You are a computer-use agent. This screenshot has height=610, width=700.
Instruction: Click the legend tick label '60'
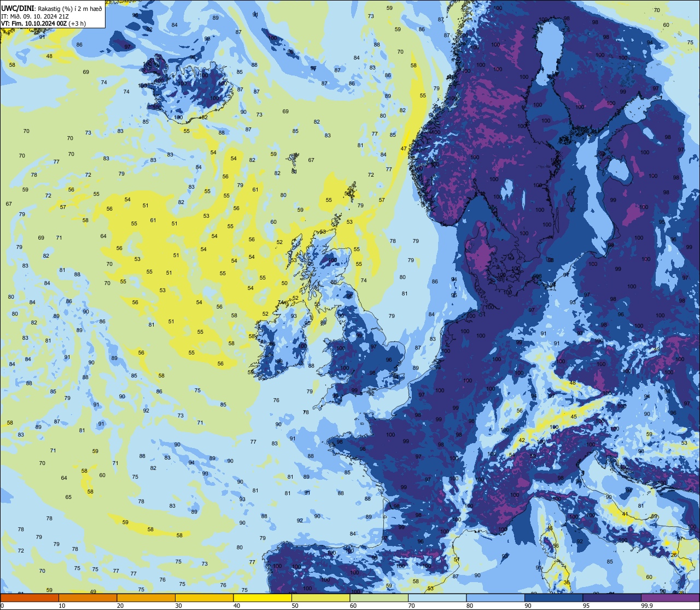click(x=353, y=606)
